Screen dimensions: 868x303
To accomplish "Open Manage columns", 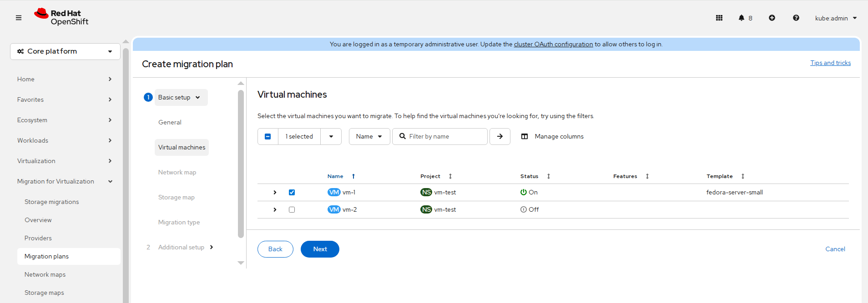I will click(x=552, y=136).
